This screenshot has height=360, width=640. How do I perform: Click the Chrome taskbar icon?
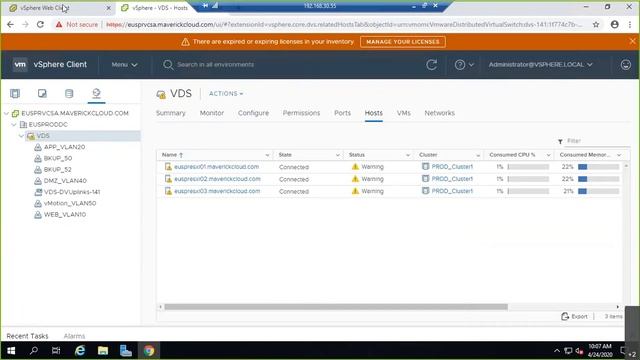(149, 351)
